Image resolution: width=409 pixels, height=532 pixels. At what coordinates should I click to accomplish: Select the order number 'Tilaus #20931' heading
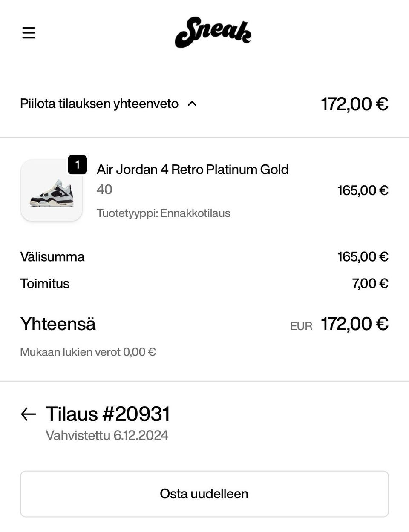(x=108, y=414)
